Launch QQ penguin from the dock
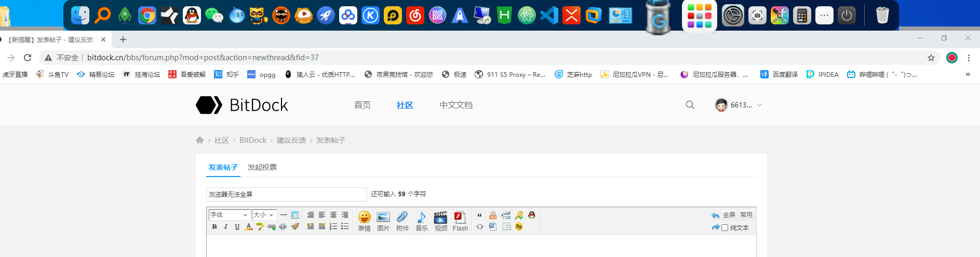The width and height of the screenshot is (980, 257). pos(192,16)
